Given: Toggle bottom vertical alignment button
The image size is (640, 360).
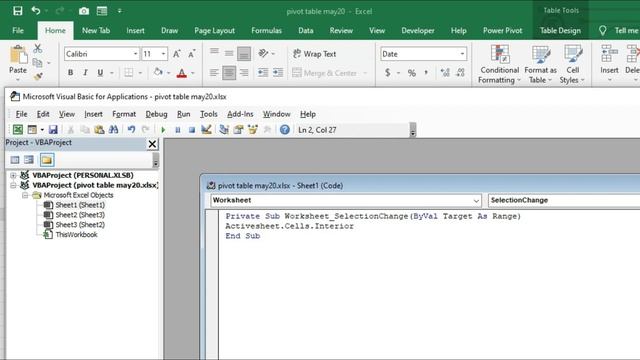Looking at the screenshot, I should tap(244, 53).
